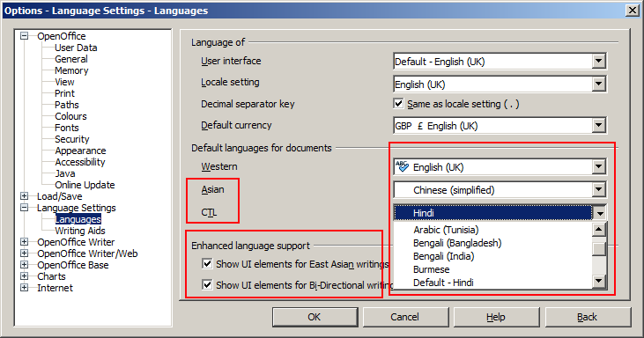Collapse the OpenOffice tree node
The width and height of the screenshot is (644, 338).
[25, 36]
